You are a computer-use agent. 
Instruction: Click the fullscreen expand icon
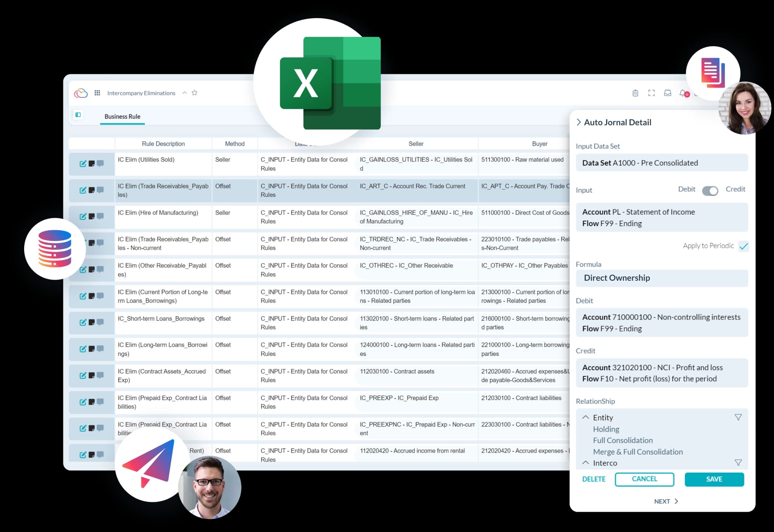[651, 93]
